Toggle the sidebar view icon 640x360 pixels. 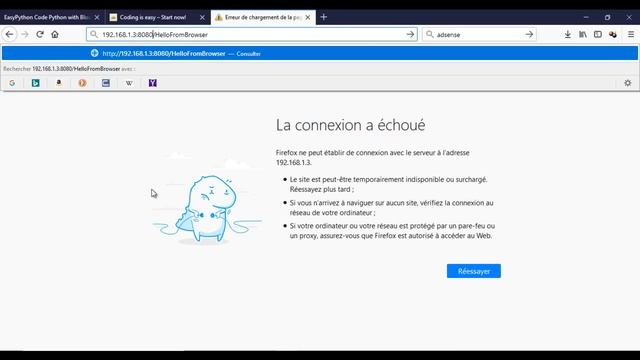click(598, 35)
